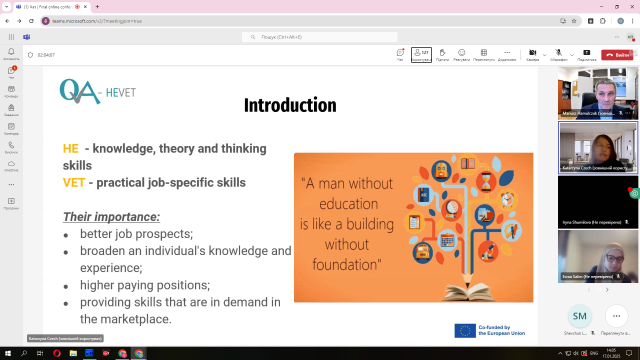Click the shield icon beside the meeting timer
Screen dimensions: 640x360
pyautogui.click(x=31, y=55)
